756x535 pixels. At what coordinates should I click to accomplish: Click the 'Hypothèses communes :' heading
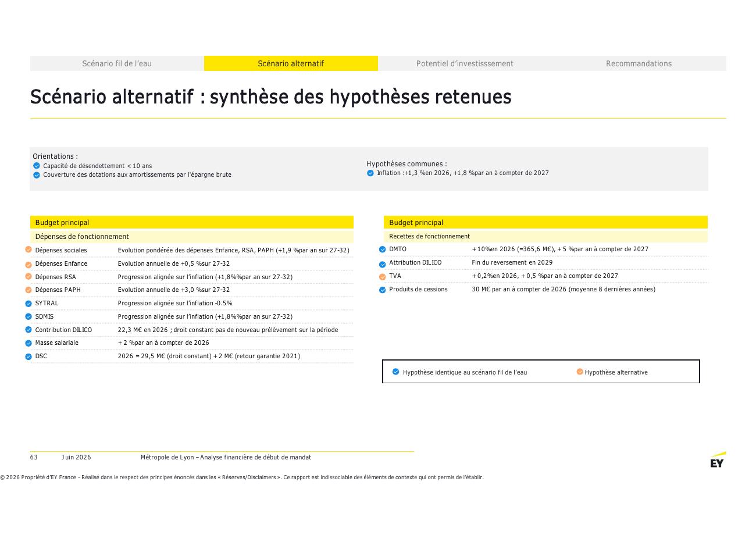(x=406, y=164)
